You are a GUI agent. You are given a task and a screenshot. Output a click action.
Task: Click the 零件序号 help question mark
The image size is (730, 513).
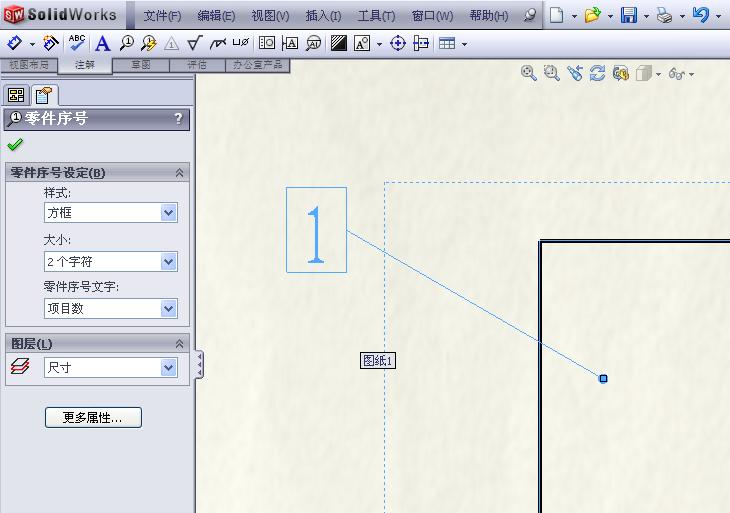tap(178, 118)
